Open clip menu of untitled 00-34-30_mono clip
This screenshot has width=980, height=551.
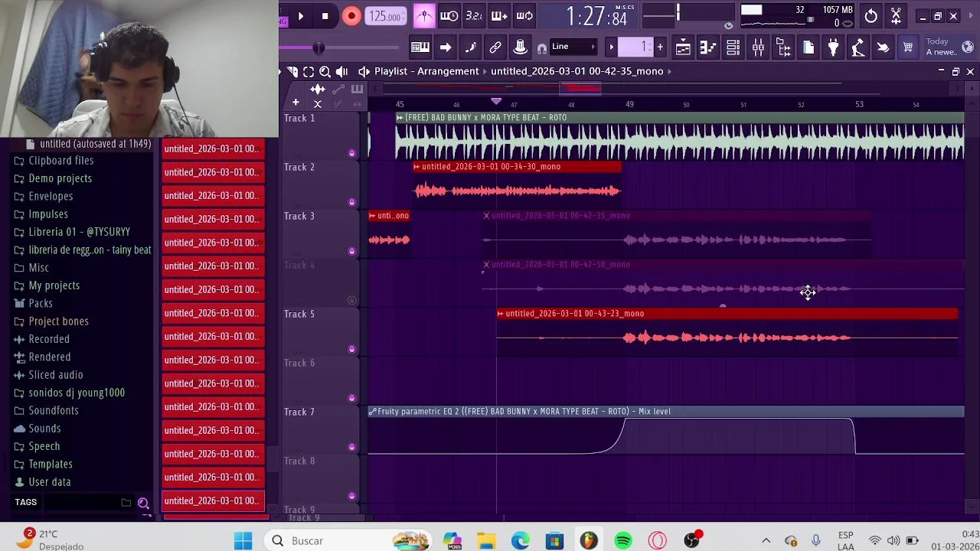coord(416,167)
